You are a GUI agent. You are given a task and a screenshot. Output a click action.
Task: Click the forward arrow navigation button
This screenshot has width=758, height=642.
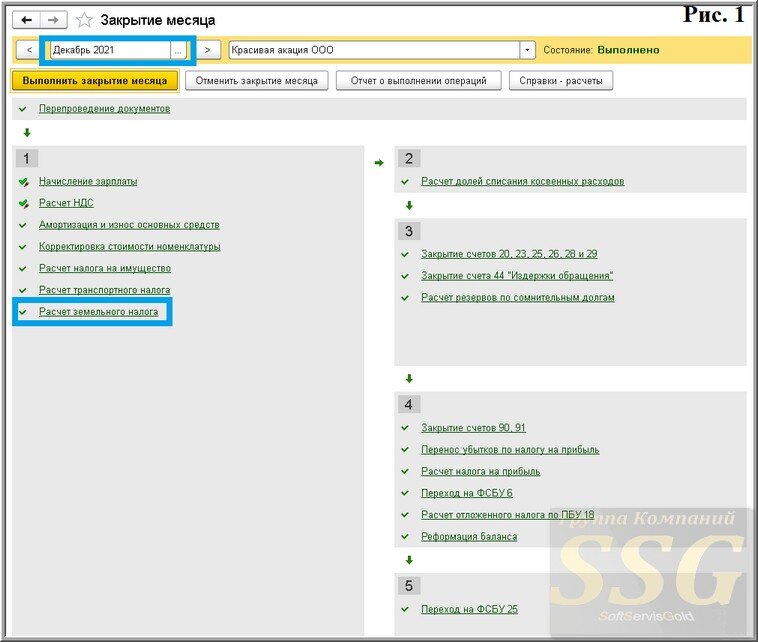(x=53, y=20)
